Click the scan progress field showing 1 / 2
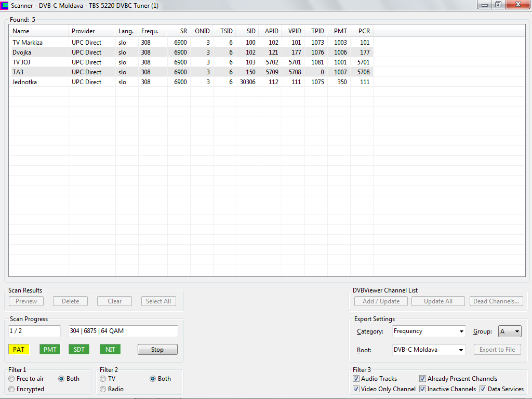 pos(34,331)
